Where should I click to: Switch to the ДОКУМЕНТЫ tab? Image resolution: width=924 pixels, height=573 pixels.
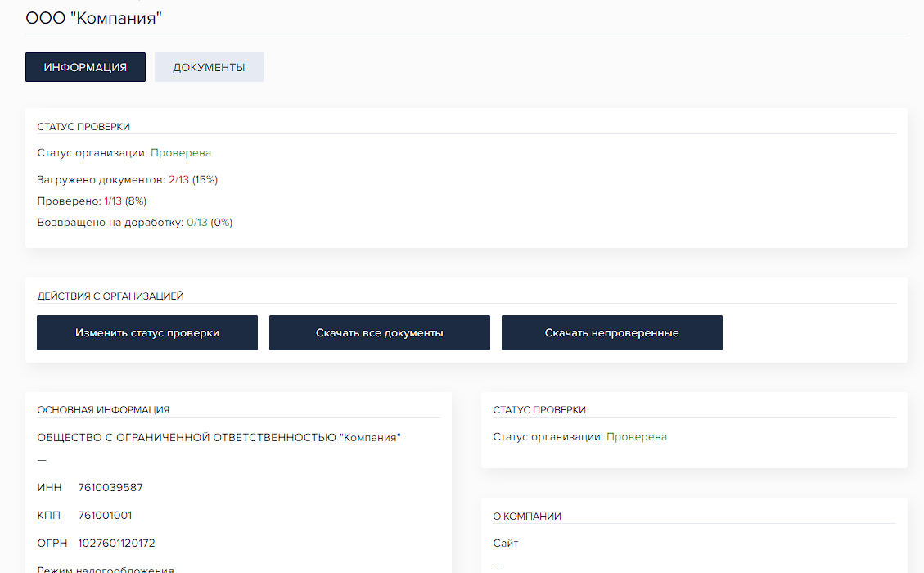point(209,67)
